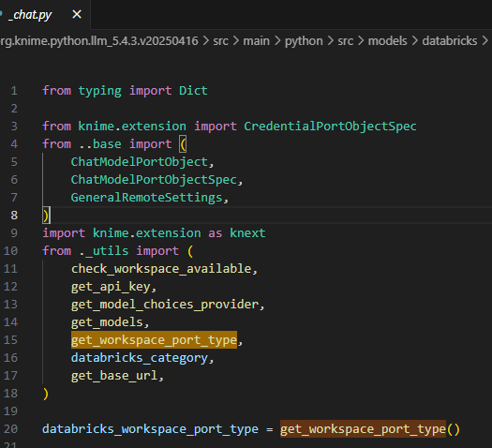Click the closing parenthesis on line 8
Viewport: 492px width, 448px height.
click(46, 216)
